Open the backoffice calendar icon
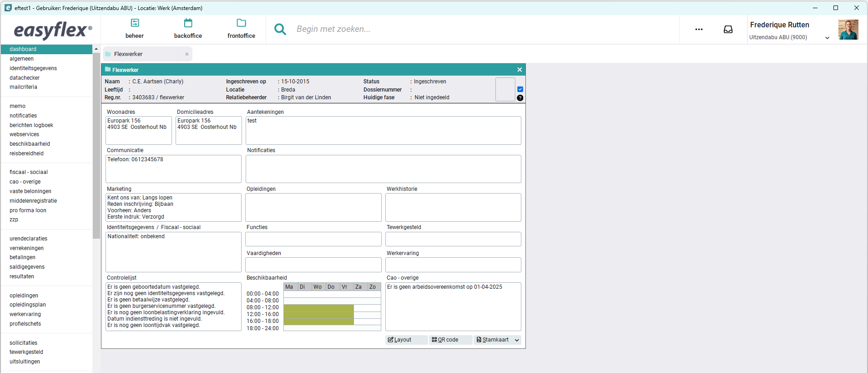The width and height of the screenshot is (868, 373). pos(188,23)
